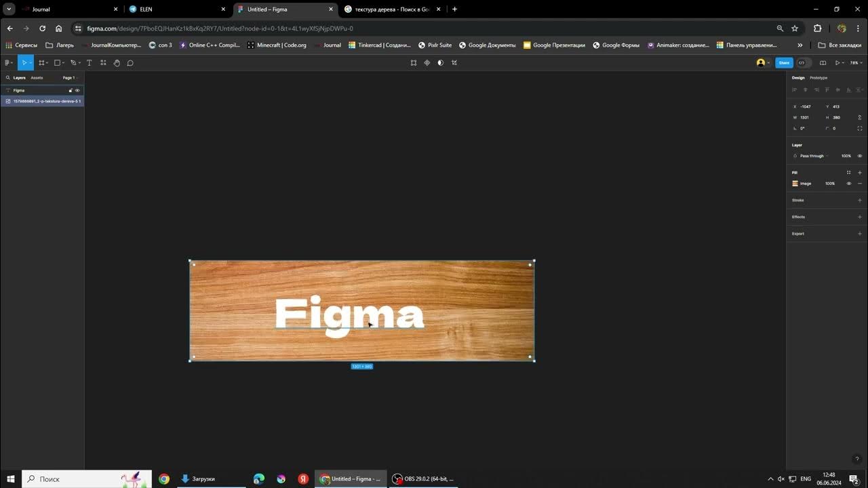Toggle layer visibility eye in Layer section

[860, 156]
